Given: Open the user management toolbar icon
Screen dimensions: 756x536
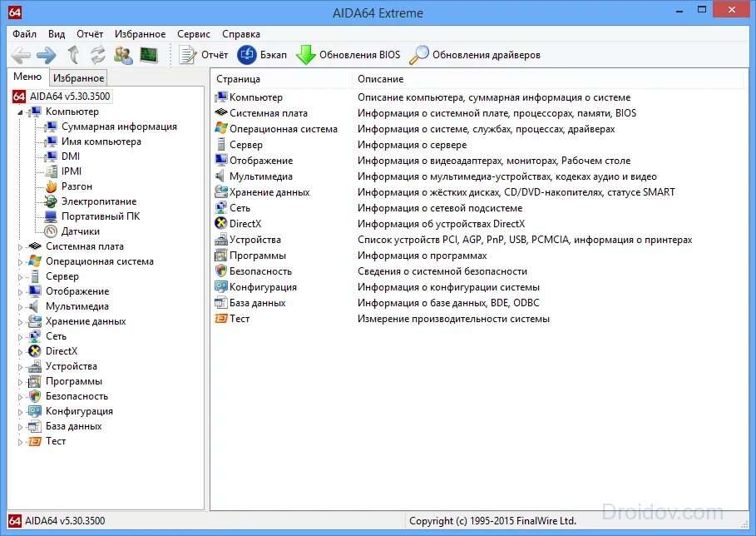Looking at the screenshot, I should point(123,55).
